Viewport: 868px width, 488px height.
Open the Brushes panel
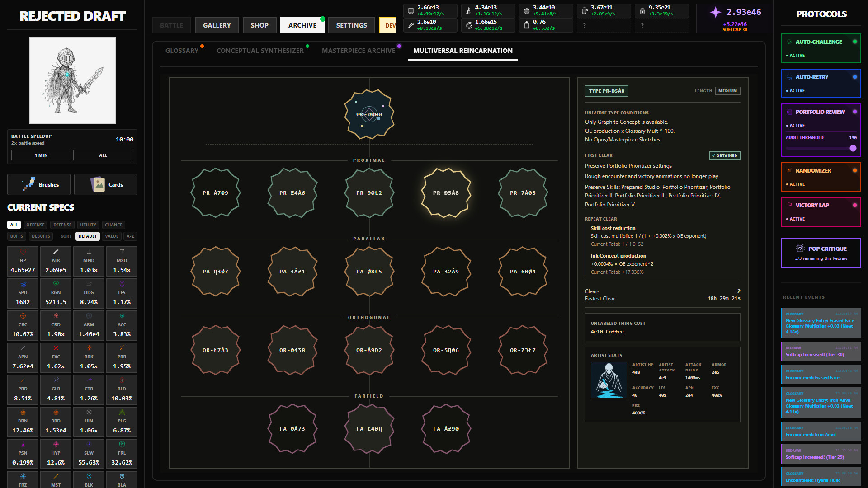coord(39,184)
